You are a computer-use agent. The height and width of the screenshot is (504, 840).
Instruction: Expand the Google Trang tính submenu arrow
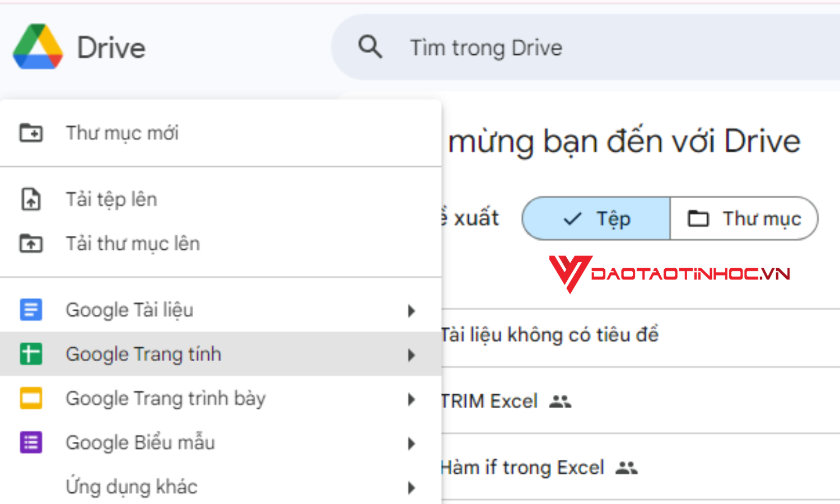412,354
